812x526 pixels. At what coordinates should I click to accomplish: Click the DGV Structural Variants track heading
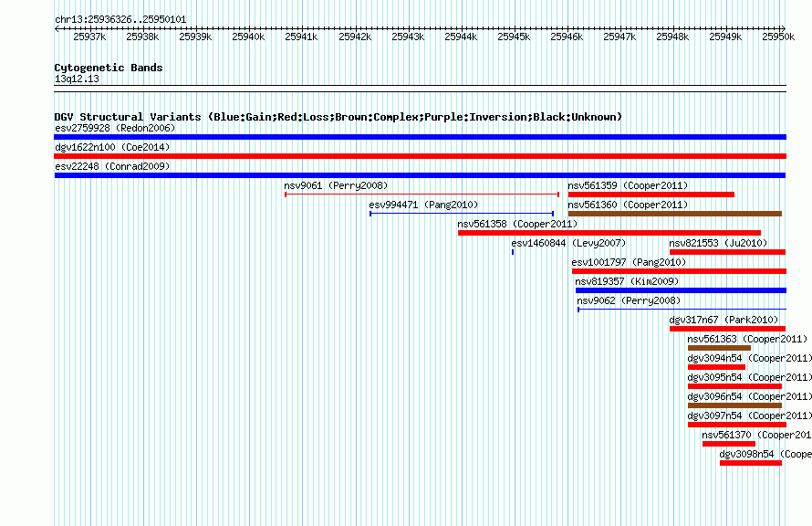[x=338, y=117]
